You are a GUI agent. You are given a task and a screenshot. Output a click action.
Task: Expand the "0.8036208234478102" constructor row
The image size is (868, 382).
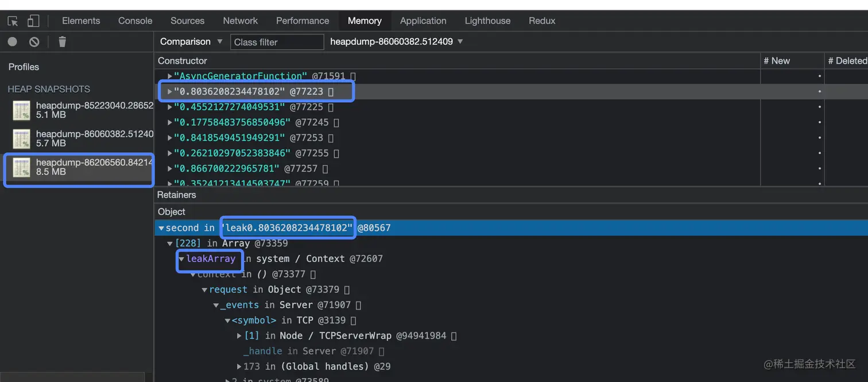[169, 91]
